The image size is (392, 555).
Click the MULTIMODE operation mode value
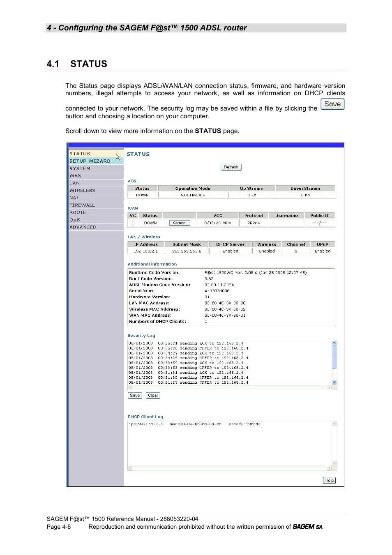(193, 195)
